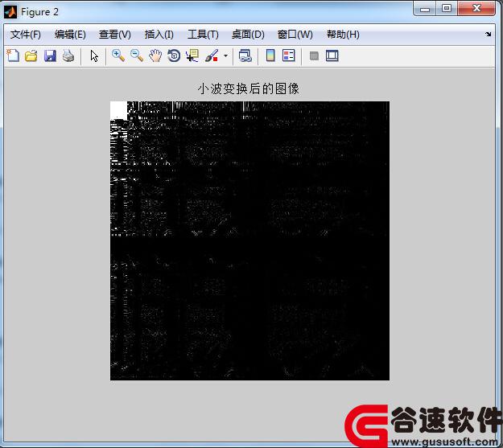Screen dimensions: 503x448
Task: Click the MATLAB logo in the title bar
Action: click(x=10, y=12)
